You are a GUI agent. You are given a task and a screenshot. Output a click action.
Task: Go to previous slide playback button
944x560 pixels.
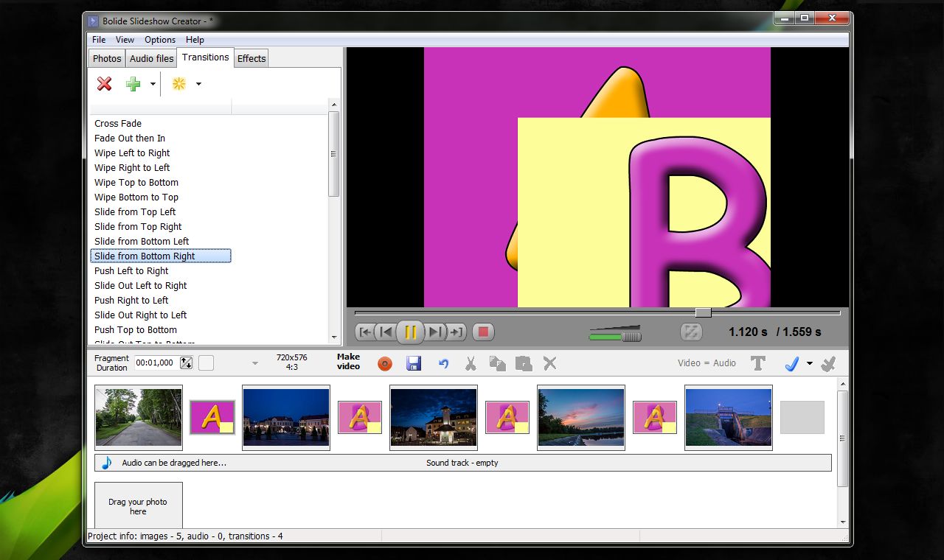(x=386, y=332)
